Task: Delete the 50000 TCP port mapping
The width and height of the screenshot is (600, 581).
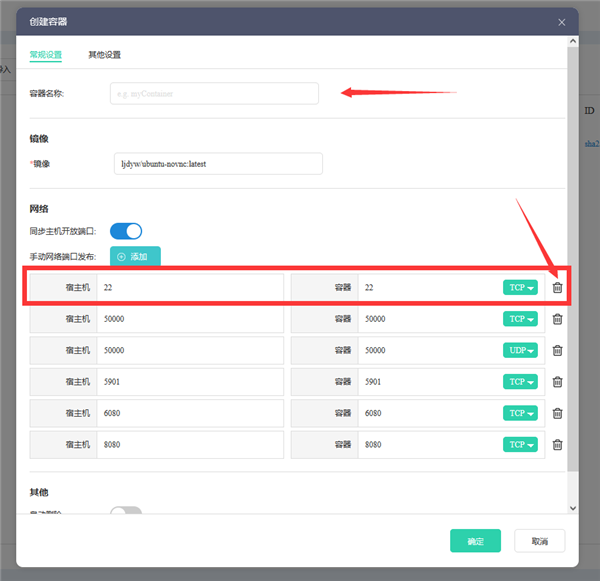Action: (x=557, y=319)
